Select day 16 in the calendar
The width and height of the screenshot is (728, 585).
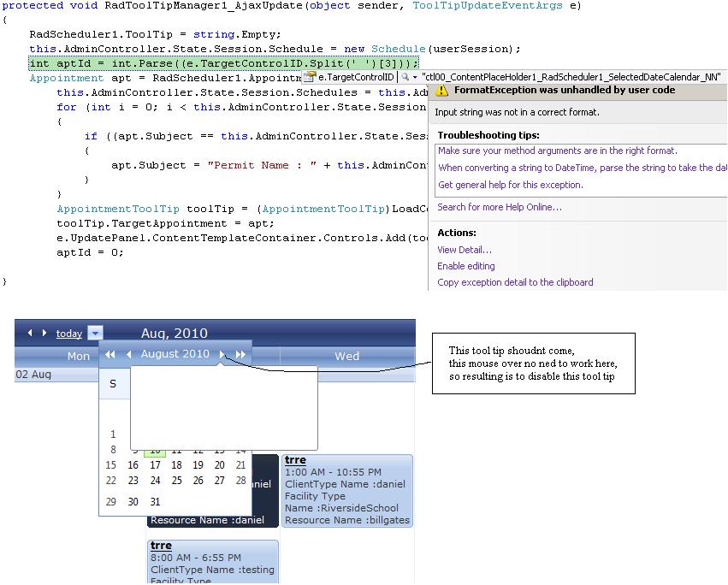(x=133, y=464)
